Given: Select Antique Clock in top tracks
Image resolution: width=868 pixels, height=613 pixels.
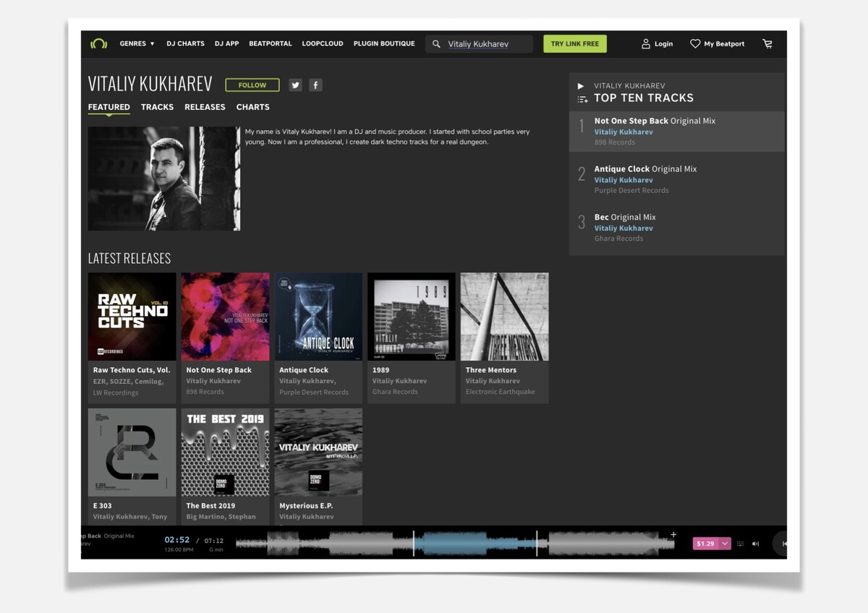Looking at the screenshot, I should point(645,169).
